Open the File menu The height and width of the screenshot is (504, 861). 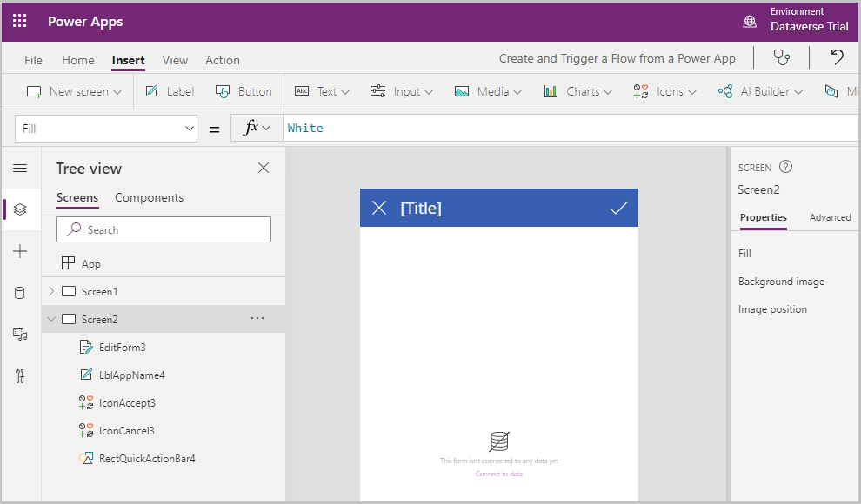(34, 60)
